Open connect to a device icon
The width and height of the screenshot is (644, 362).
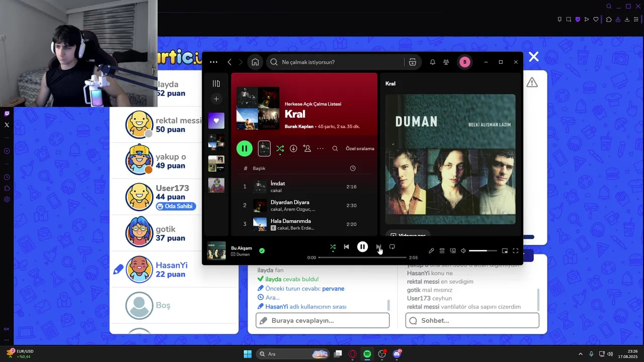pyautogui.click(x=453, y=251)
